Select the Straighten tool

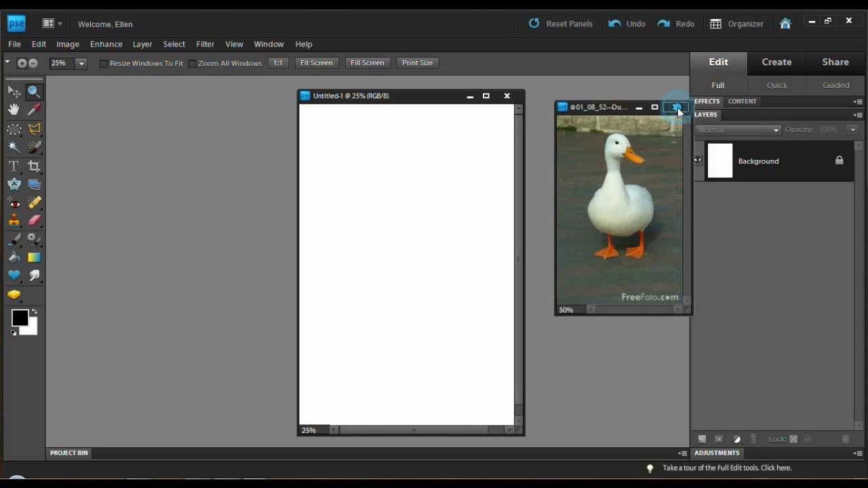[x=34, y=184]
